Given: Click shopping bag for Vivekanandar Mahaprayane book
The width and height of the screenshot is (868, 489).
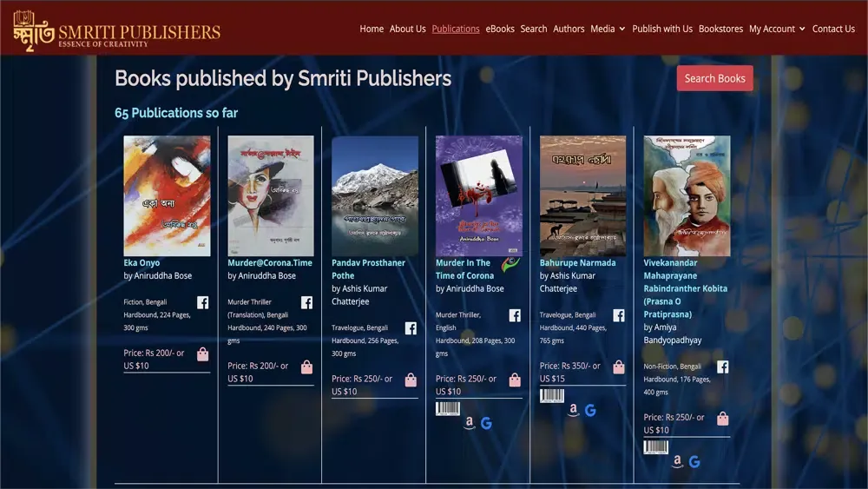Looking at the screenshot, I should (723, 418).
